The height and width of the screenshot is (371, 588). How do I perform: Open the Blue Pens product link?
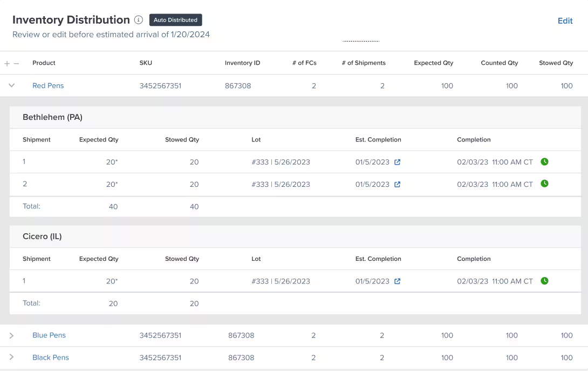coord(49,335)
